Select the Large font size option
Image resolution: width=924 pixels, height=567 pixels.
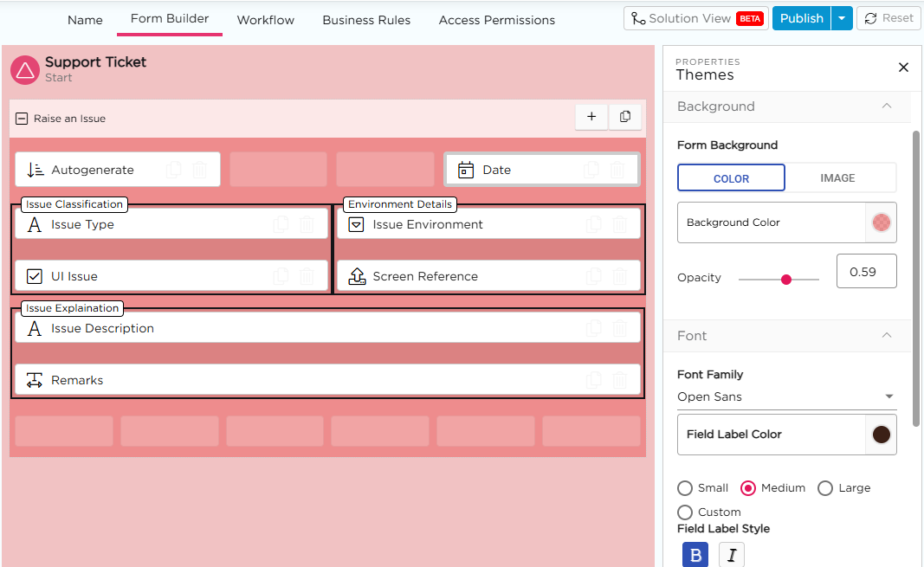coord(825,488)
